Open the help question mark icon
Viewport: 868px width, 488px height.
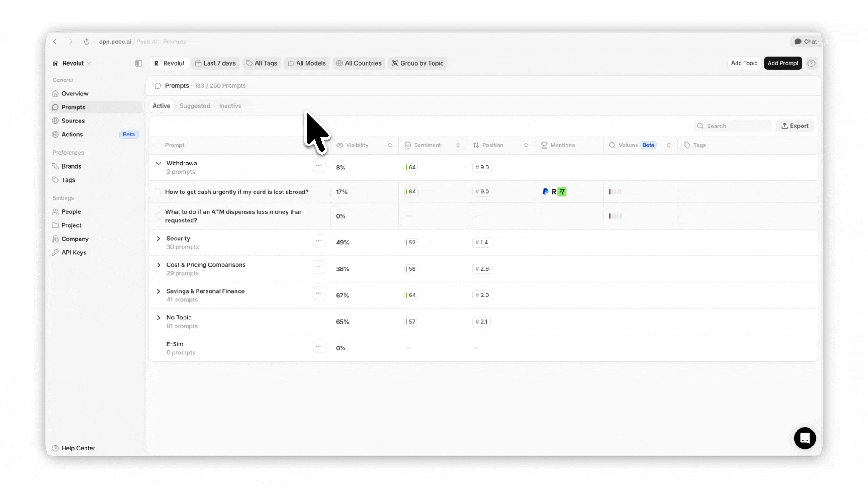811,63
